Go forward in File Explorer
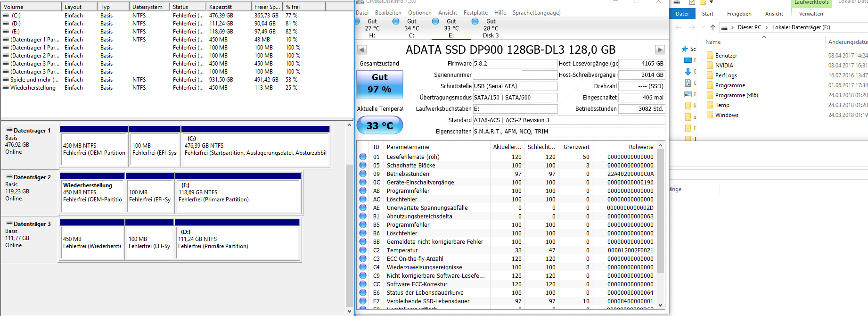Image resolution: width=868 pixels, height=316 pixels. tap(692, 27)
